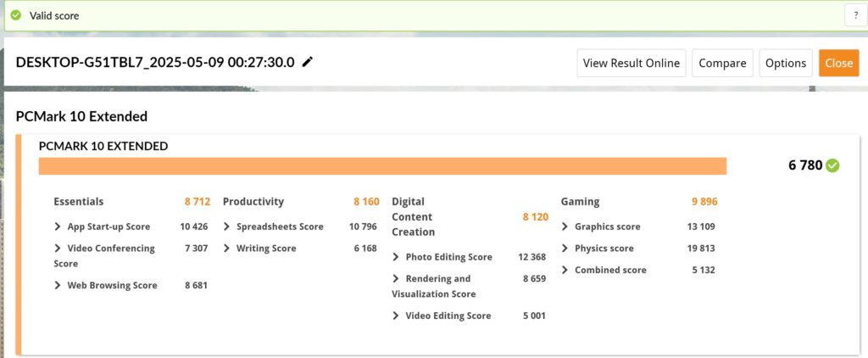This screenshot has height=358, width=868.
Task: Click the Essentials score 8 712
Action: [198, 202]
